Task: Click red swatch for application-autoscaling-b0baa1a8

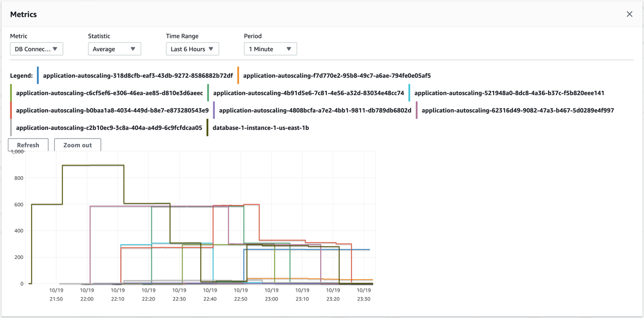Action: coord(11,110)
